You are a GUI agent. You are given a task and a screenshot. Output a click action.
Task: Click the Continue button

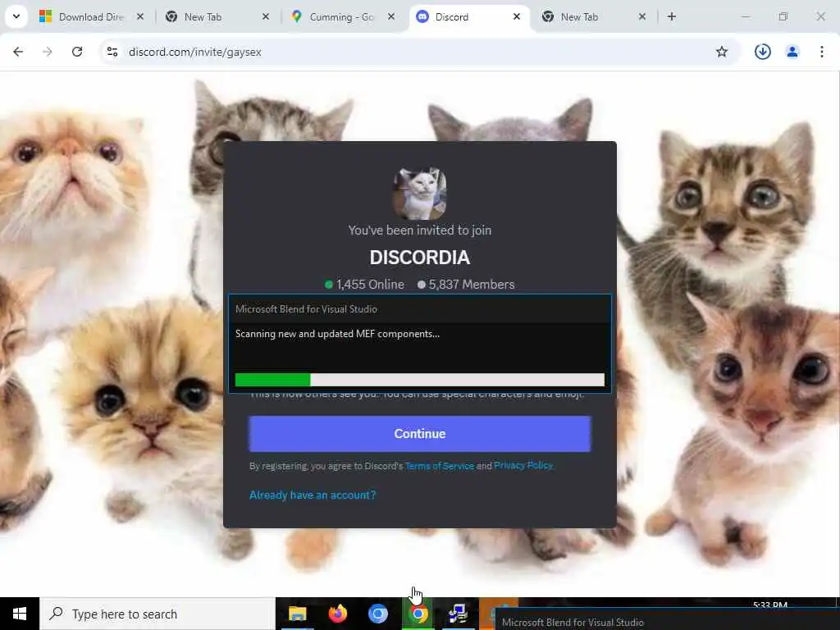(419, 433)
